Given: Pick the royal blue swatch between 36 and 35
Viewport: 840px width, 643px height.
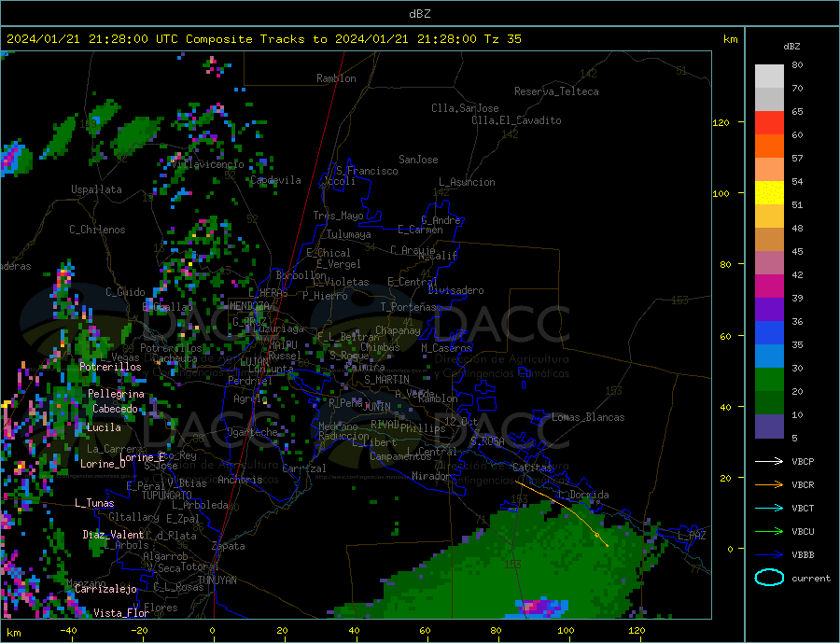Looking at the screenshot, I should tap(769, 333).
